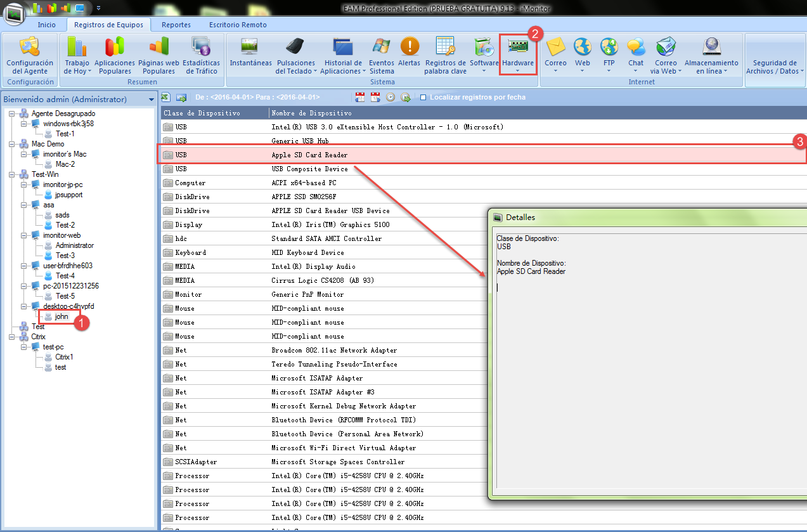
Task: Click the clock with green arrow icon
Action: pos(405,97)
